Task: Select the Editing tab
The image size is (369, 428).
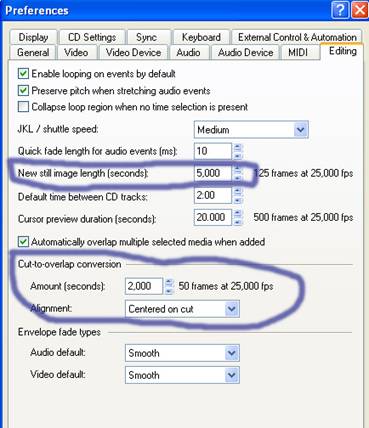Action: pos(343,51)
